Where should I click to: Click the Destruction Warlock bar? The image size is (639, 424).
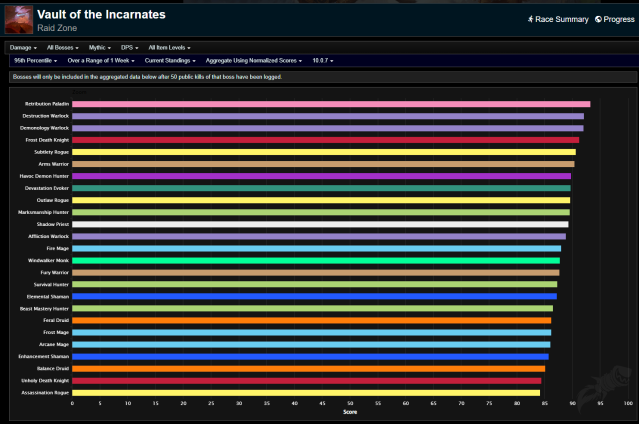pos(328,116)
